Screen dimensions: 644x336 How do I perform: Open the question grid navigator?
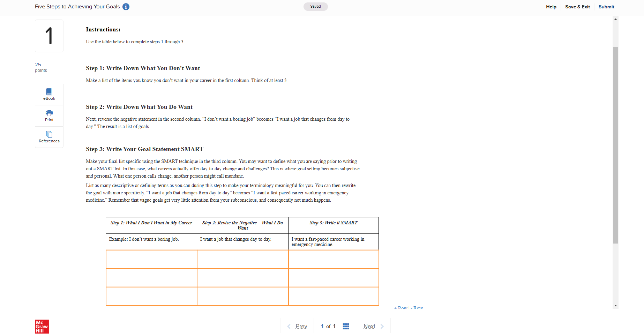(x=346, y=326)
